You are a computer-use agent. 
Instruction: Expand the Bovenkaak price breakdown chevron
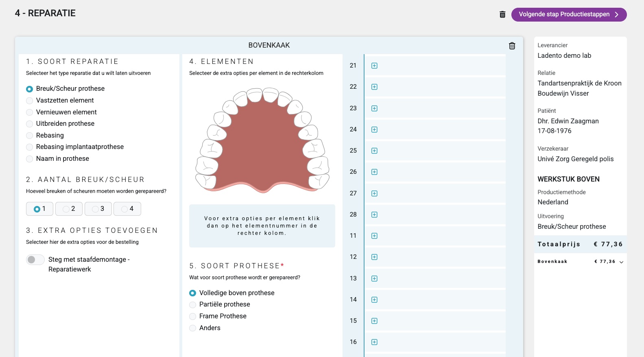click(621, 262)
